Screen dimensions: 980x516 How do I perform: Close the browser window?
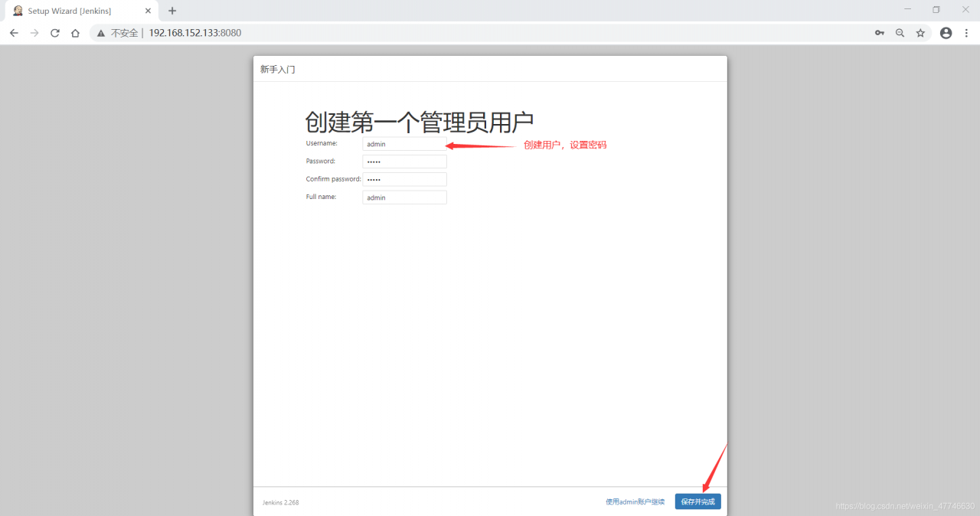(x=965, y=9)
